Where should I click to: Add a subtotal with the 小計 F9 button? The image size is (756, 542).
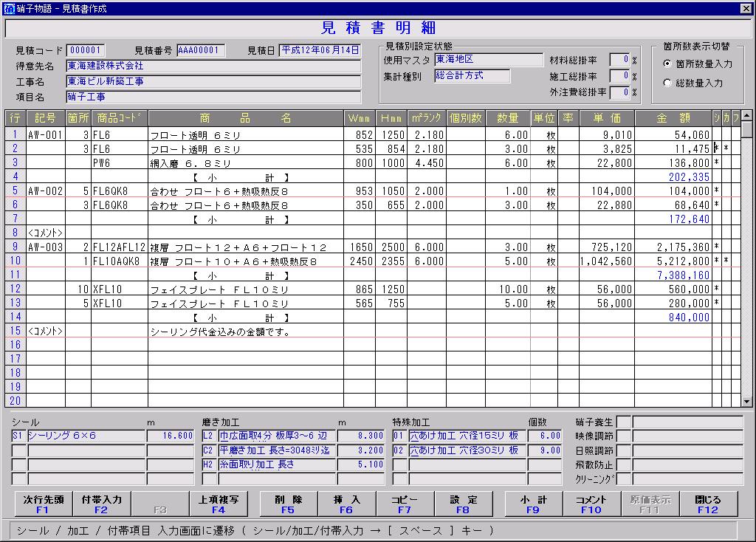(533, 504)
